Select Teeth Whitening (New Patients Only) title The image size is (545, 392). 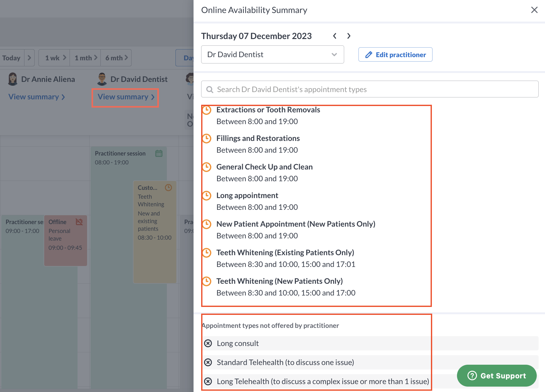[x=280, y=281]
